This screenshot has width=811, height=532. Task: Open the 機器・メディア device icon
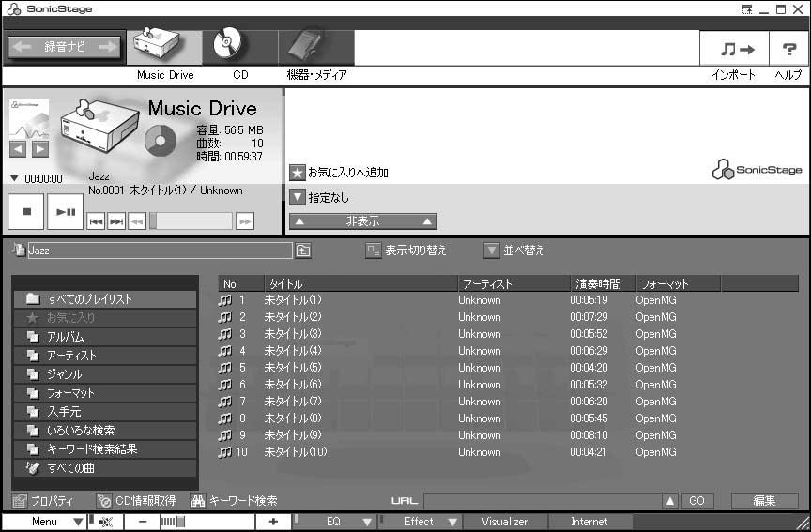point(316,48)
